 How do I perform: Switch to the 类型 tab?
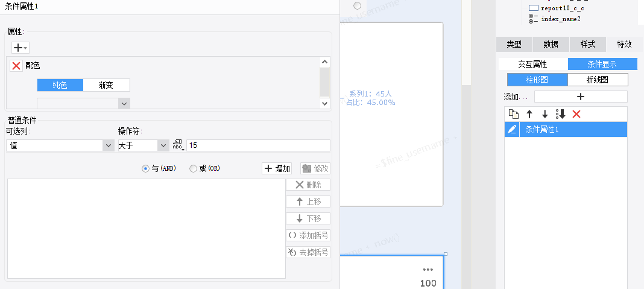click(x=514, y=45)
